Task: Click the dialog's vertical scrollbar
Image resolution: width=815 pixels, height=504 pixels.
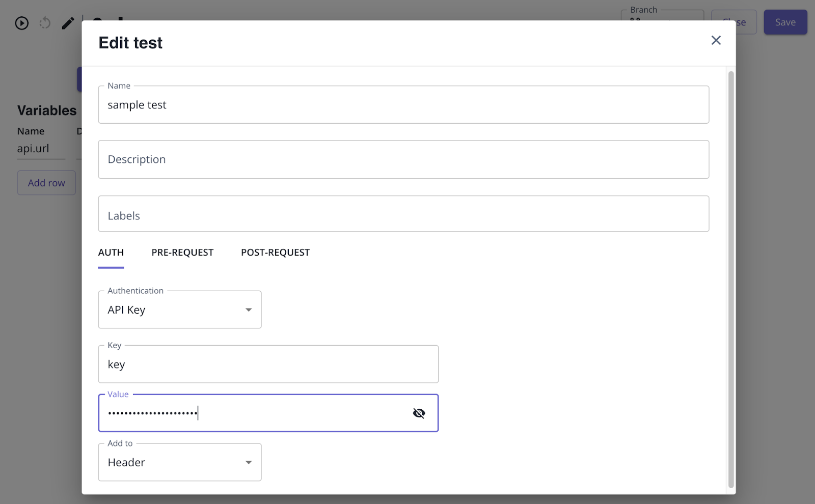Action: 731,279
